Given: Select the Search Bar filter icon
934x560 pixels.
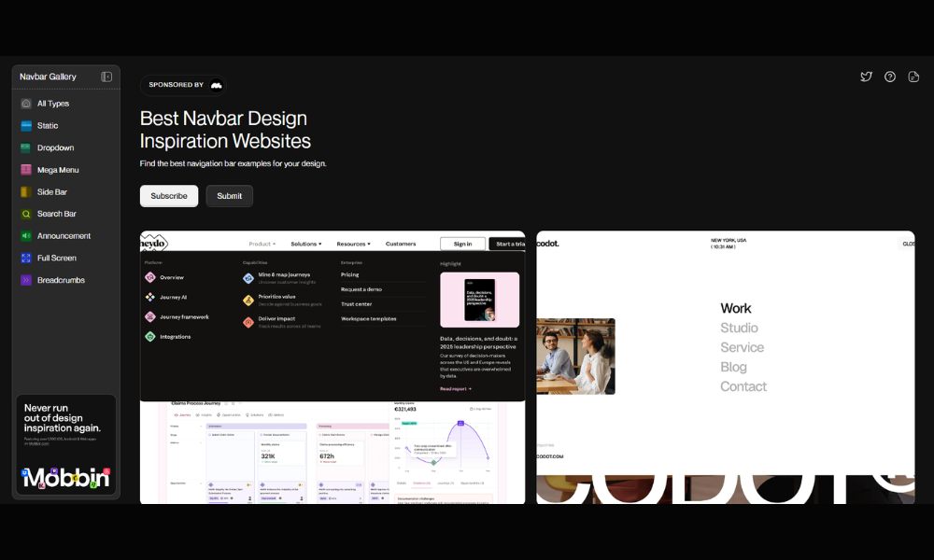Looking at the screenshot, I should [x=26, y=214].
